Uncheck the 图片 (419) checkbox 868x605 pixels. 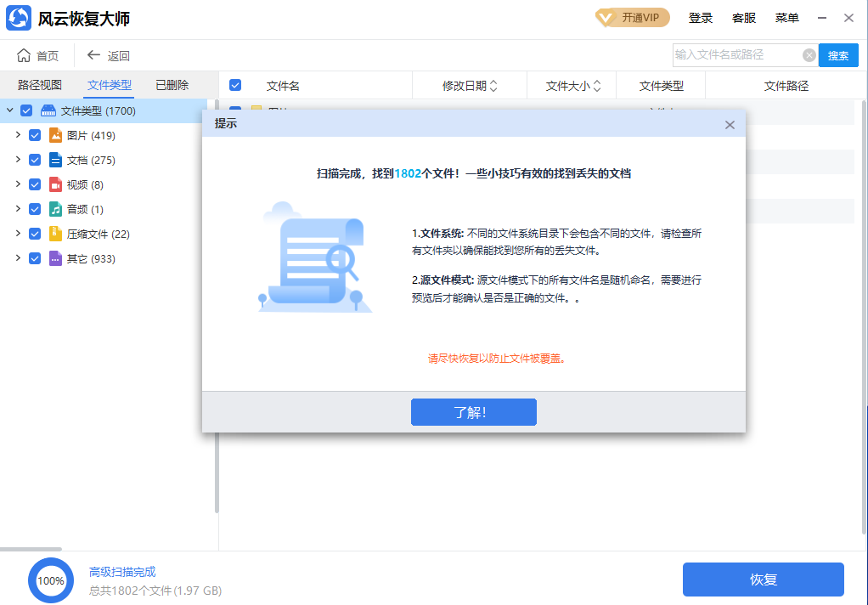[x=35, y=135]
